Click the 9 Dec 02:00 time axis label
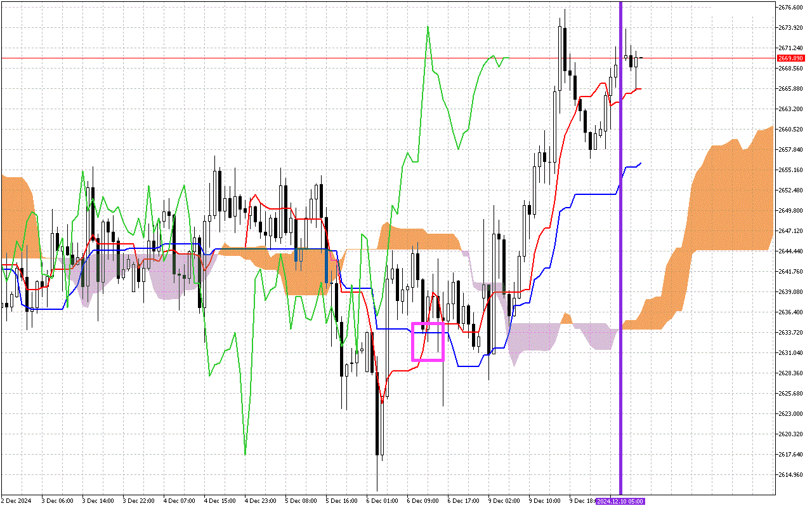This screenshot has height=508, width=812. 504,501
